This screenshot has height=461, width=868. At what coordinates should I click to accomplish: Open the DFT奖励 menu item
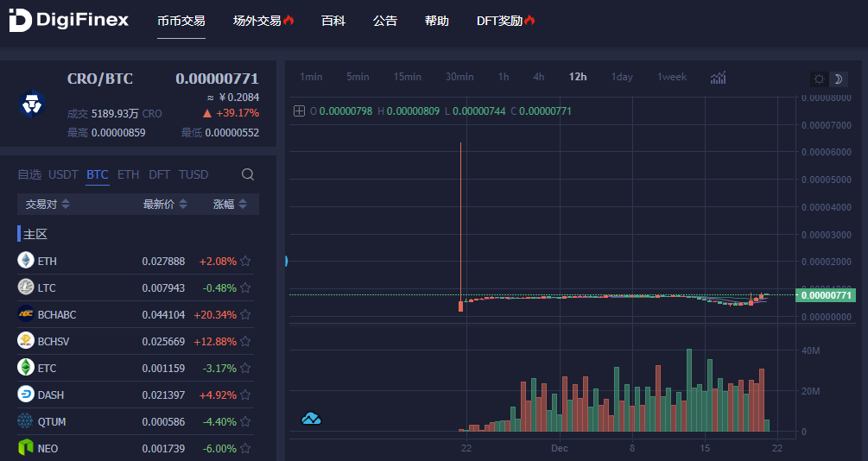click(505, 20)
